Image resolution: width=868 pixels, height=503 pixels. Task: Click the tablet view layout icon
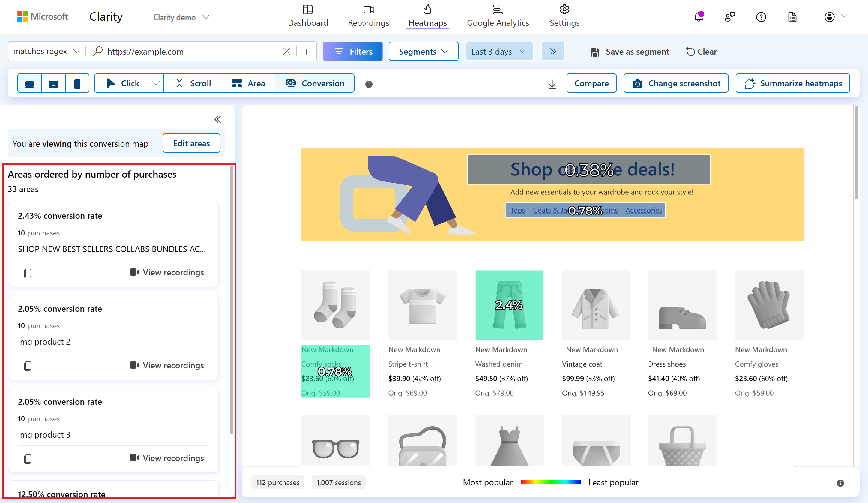click(53, 83)
